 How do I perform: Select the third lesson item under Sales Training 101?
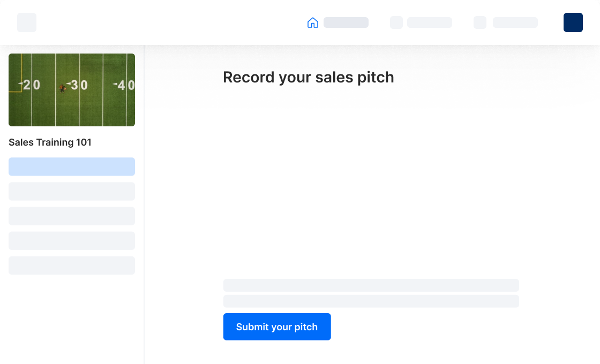click(x=72, y=216)
